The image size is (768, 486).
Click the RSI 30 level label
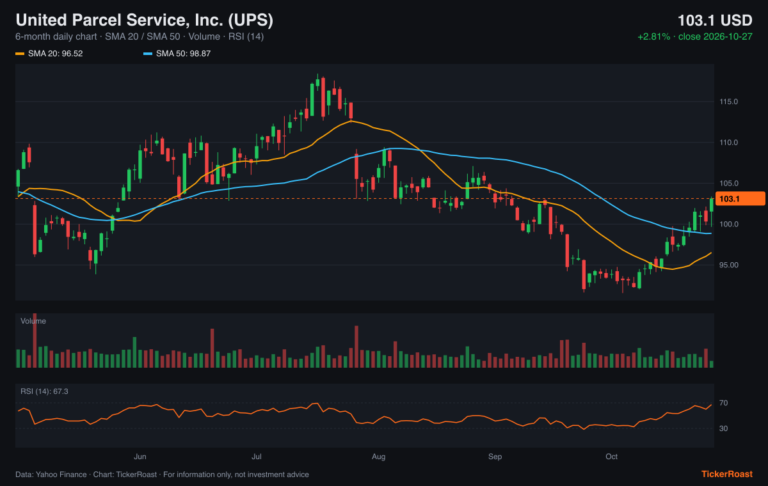point(723,428)
